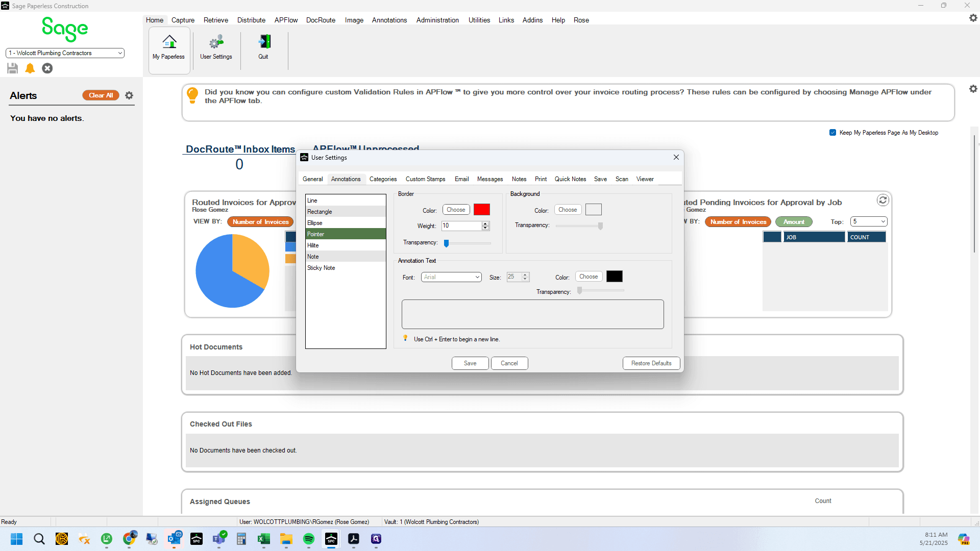
Task: Open My Paperless page settings gear icon
Action: (x=973, y=89)
